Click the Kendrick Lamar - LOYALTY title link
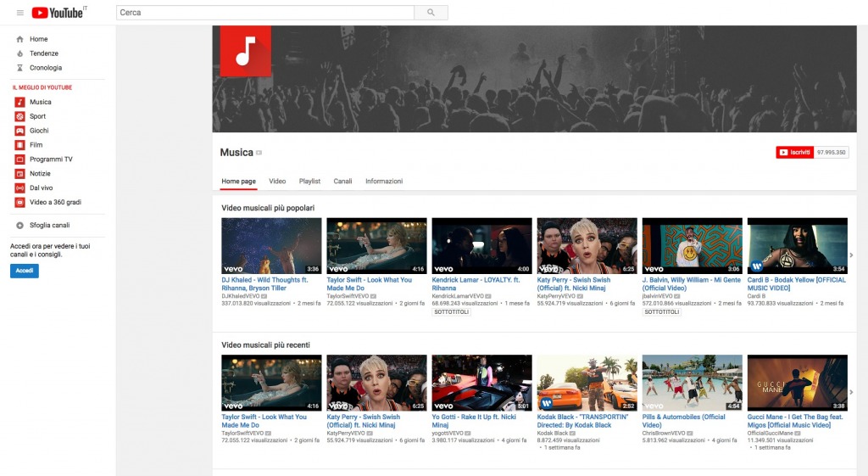Image resolution: width=868 pixels, height=476 pixels. (x=476, y=284)
